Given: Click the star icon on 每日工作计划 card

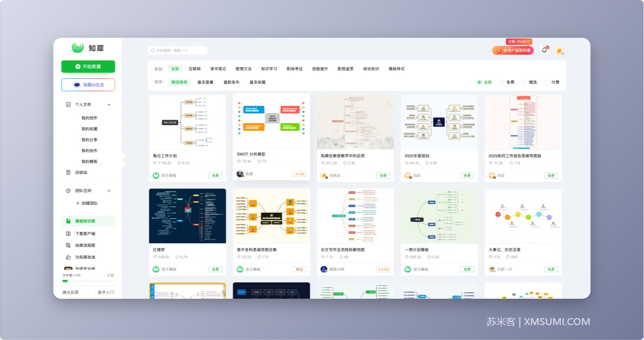Looking at the screenshot, I should 180,163.
